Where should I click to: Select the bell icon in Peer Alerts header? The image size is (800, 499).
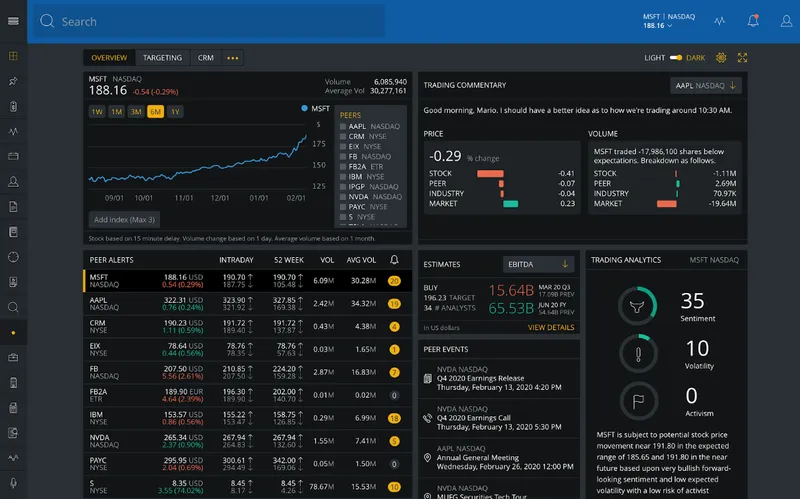click(394, 260)
